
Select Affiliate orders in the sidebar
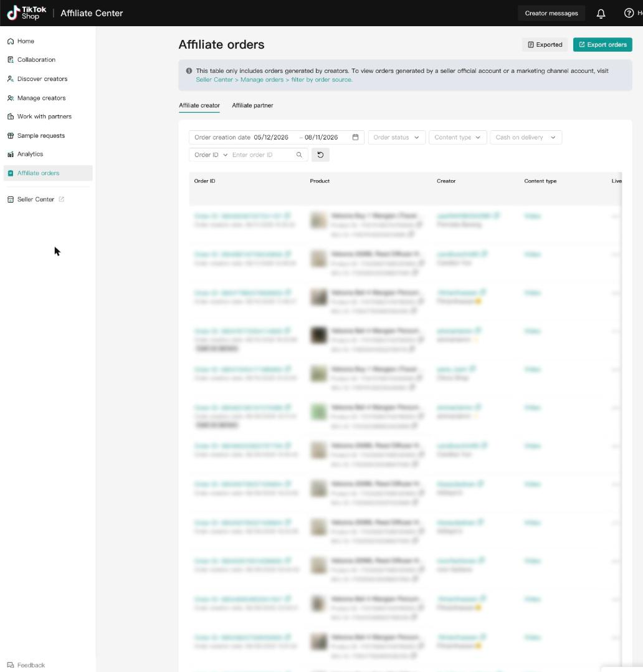[x=48, y=173]
